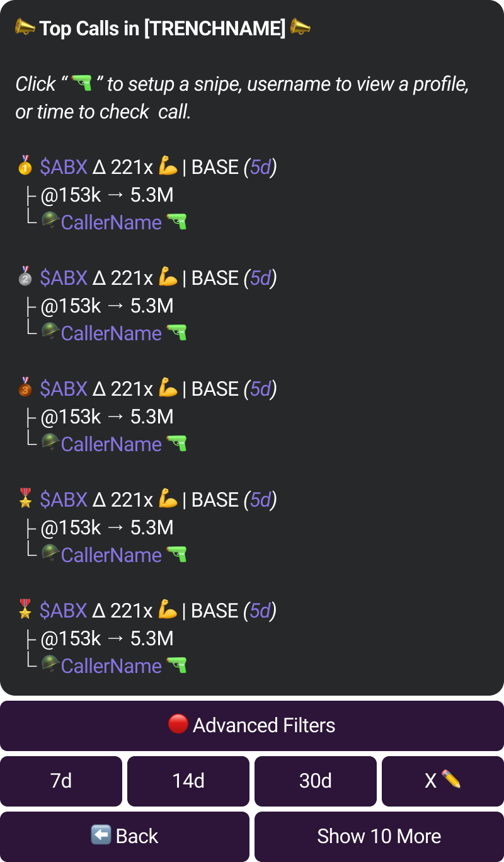Click the soldier helmet icon beside the second CallerName
Image resolution: width=504 pixels, height=862 pixels.
pos(50,332)
